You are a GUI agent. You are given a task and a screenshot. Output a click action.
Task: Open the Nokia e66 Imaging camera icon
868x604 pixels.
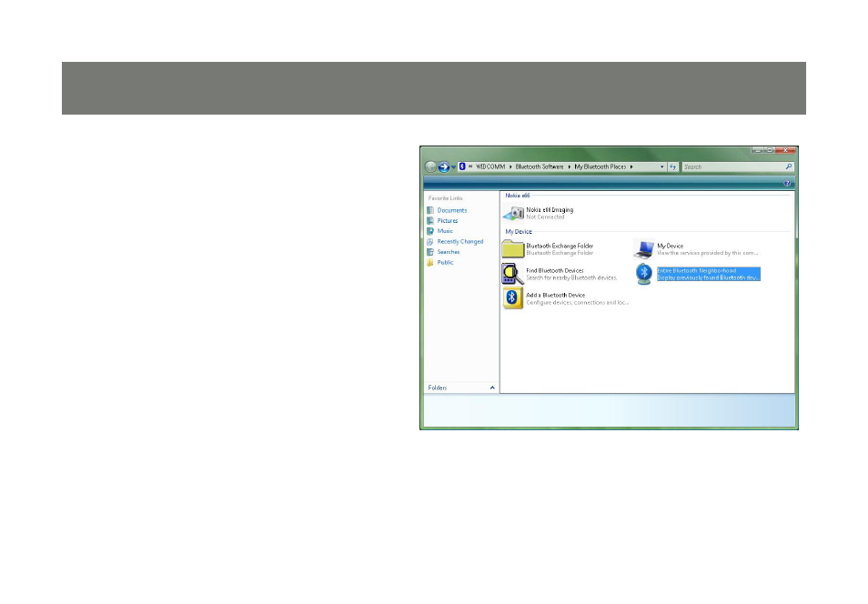(x=513, y=213)
